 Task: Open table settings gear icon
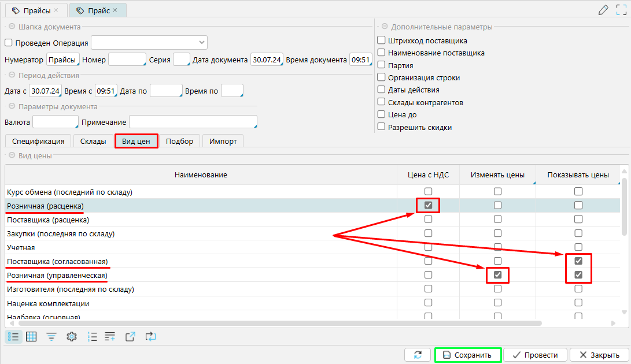pos(72,336)
